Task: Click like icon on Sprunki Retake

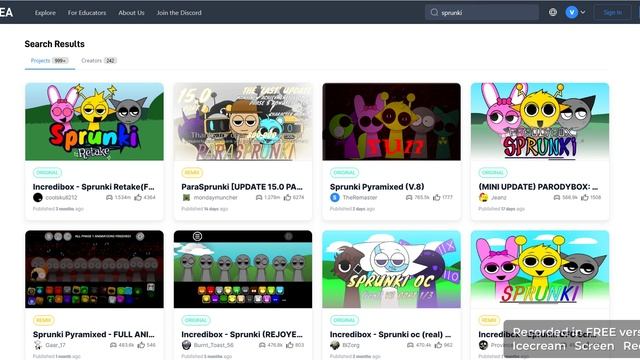Action: click(x=138, y=198)
